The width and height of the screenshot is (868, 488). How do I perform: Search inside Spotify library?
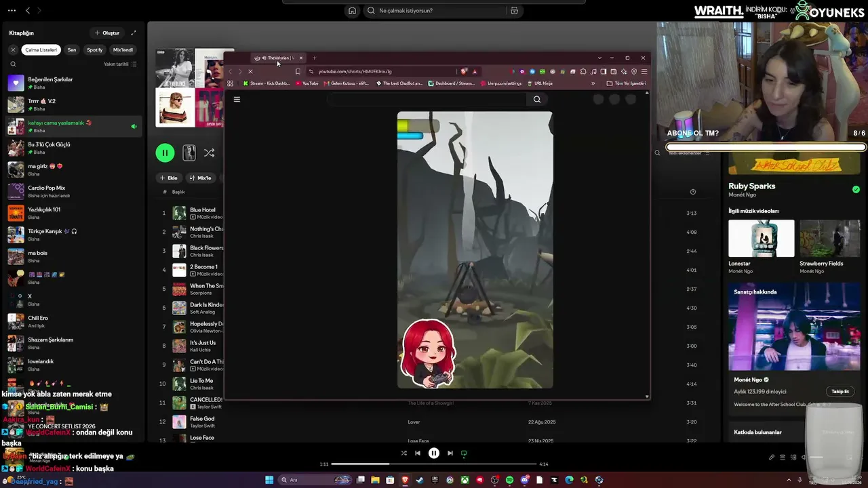(x=13, y=64)
